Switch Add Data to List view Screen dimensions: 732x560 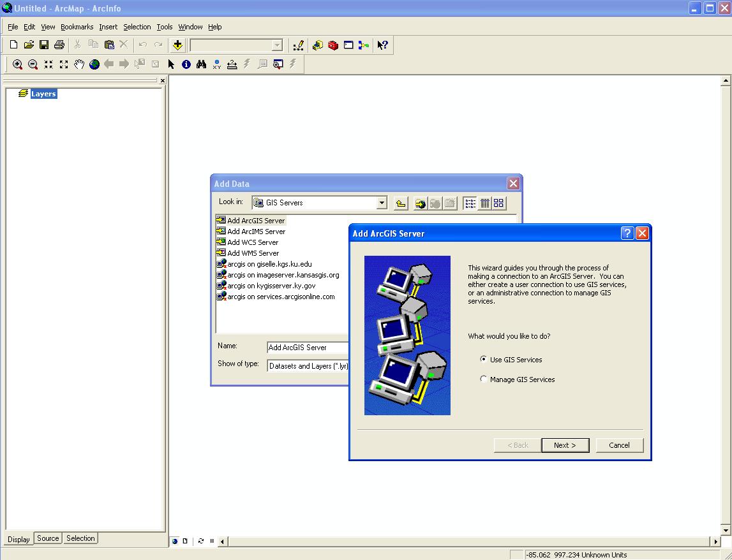(470, 203)
